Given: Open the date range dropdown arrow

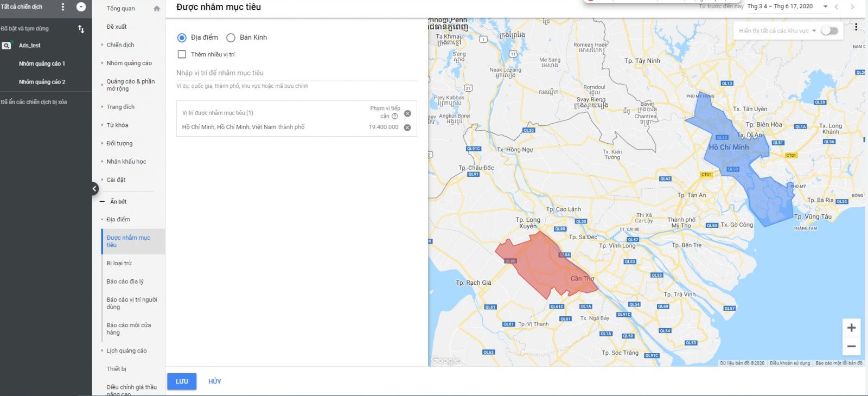Looking at the screenshot, I should 825,7.
